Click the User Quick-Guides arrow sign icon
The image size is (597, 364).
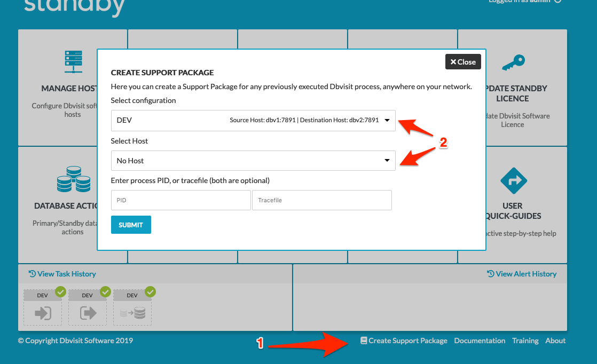click(x=514, y=181)
